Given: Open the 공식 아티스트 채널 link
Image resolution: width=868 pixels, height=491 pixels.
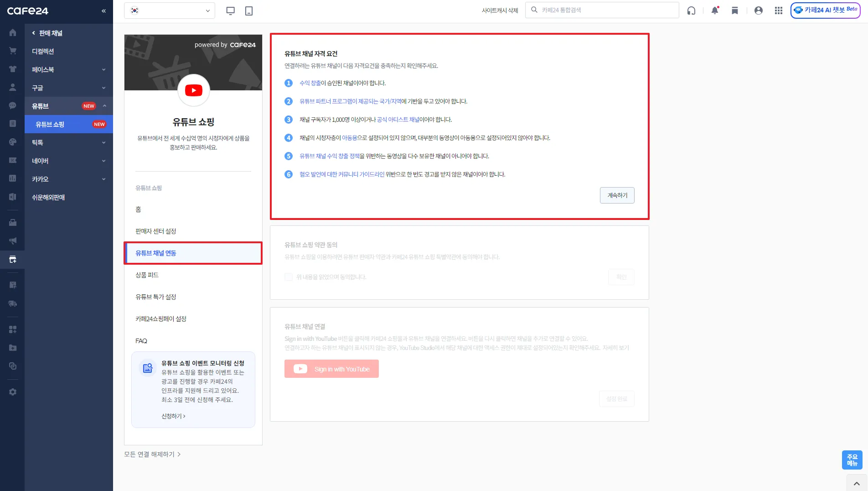Looking at the screenshot, I should pyautogui.click(x=398, y=120).
